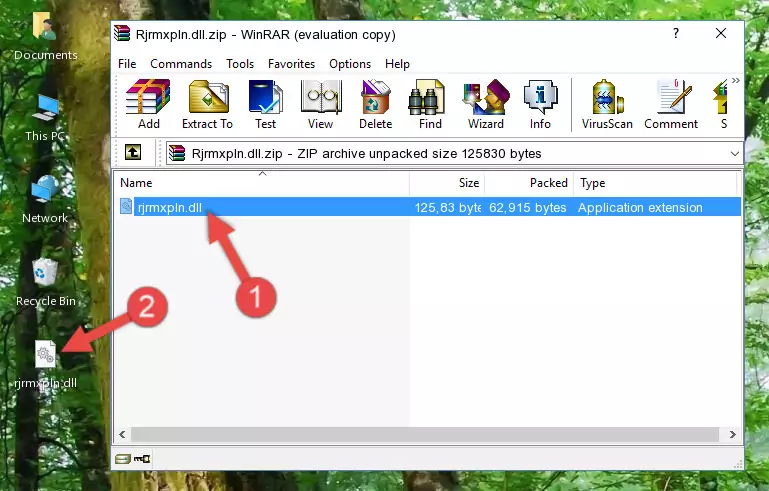
Task: Select the rjrmxpln.dll file row
Action: click(x=429, y=207)
